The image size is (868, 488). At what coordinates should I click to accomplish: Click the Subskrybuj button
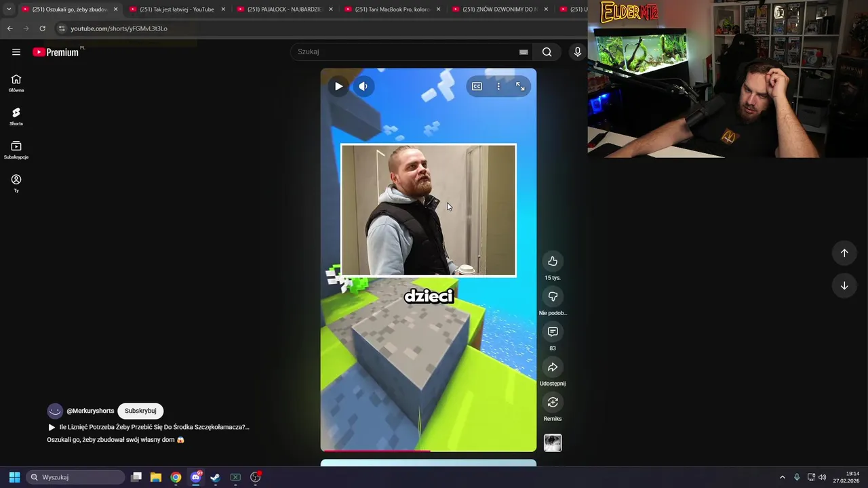pyautogui.click(x=140, y=411)
